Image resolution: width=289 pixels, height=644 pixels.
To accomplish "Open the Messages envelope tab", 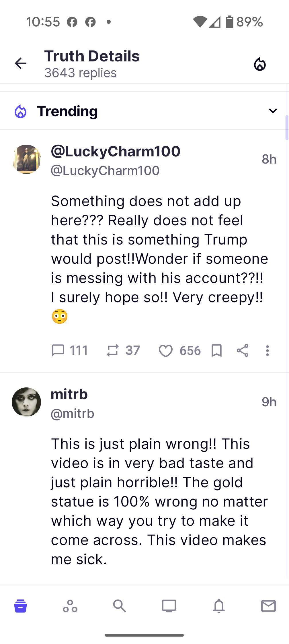I will coord(268,606).
